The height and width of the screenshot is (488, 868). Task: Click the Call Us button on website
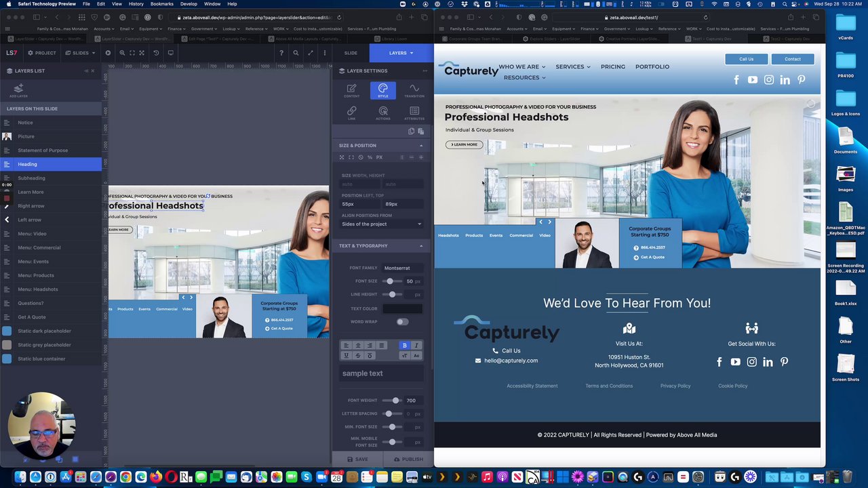pos(746,59)
